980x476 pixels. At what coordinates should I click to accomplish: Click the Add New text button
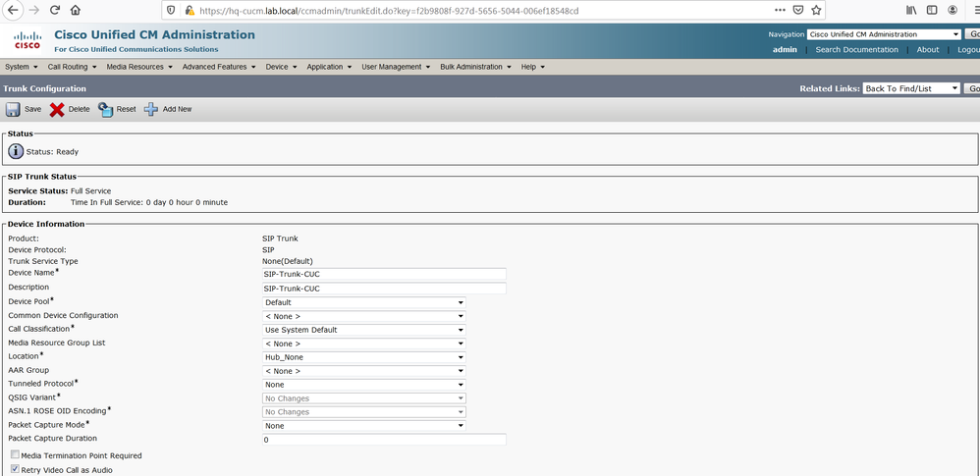click(x=177, y=109)
